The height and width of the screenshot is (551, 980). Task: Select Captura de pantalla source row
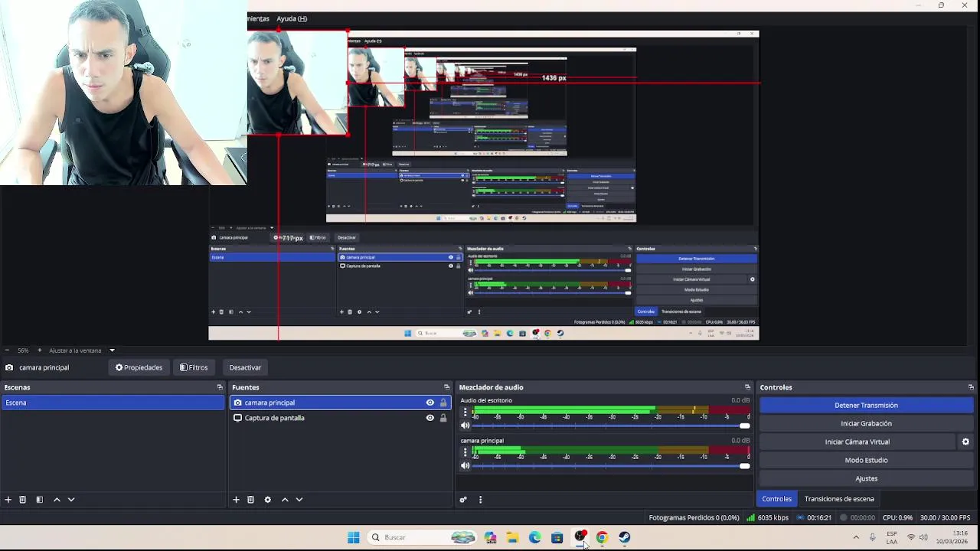[x=340, y=418]
